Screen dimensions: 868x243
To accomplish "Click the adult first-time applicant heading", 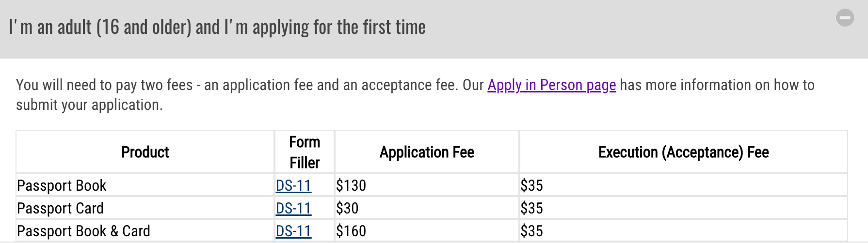I will pyautogui.click(x=217, y=28).
